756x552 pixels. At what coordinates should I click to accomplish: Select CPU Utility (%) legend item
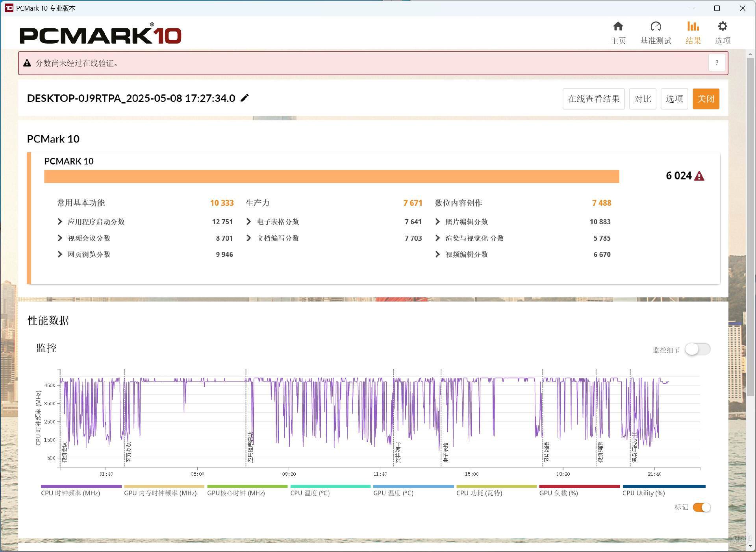(x=664, y=491)
